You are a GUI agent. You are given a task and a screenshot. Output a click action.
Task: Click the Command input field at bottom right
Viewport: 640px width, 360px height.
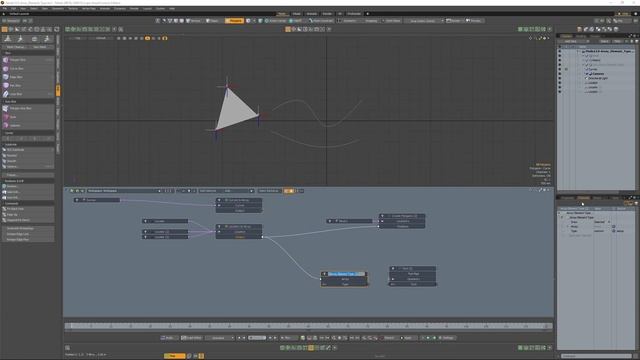pos(596,356)
